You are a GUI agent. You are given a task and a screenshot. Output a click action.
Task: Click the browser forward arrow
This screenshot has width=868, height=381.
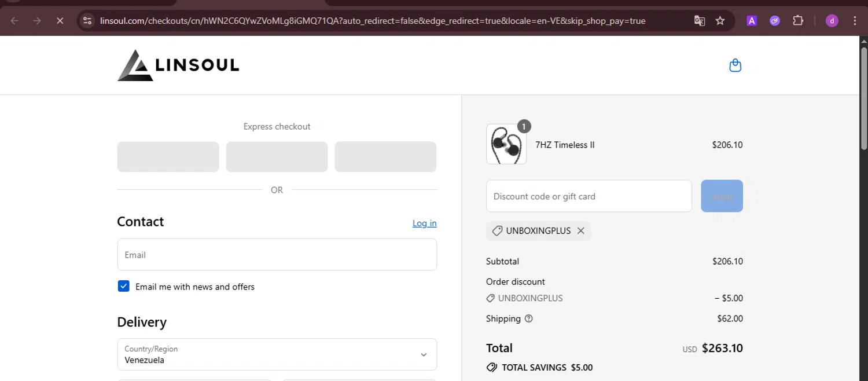pos(37,21)
